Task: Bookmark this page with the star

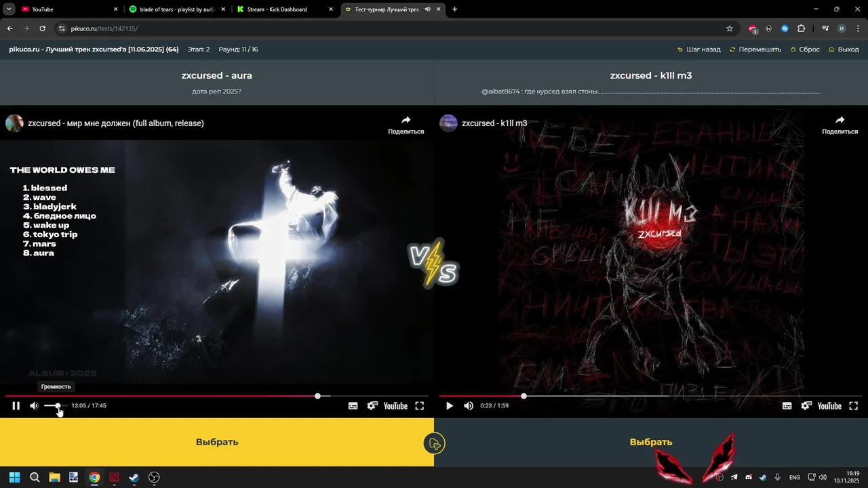Action: [730, 28]
